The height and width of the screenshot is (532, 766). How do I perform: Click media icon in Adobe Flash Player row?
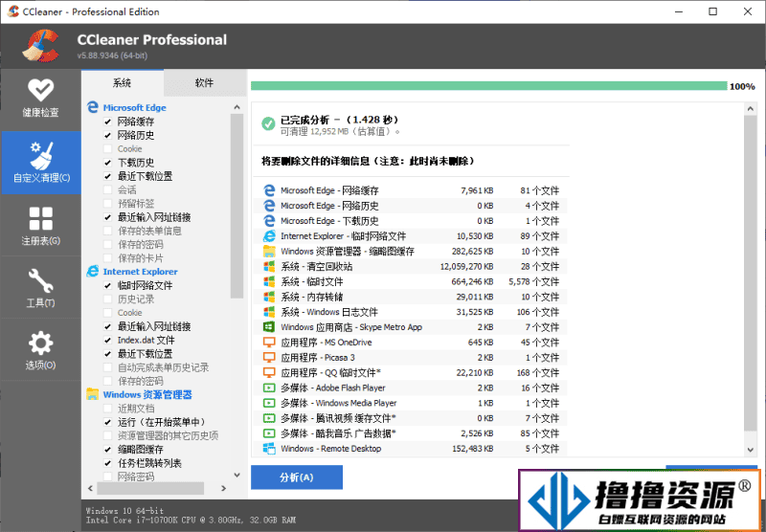tap(269, 388)
